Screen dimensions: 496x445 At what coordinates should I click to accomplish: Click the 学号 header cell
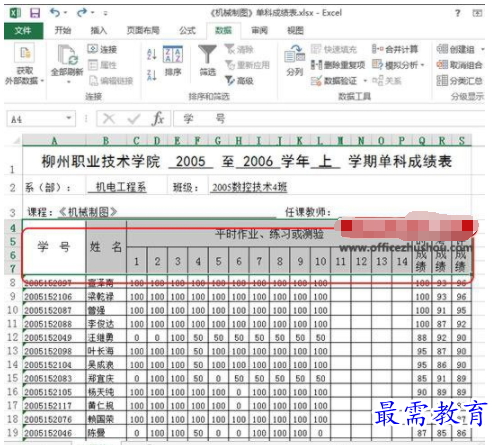coord(54,247)
